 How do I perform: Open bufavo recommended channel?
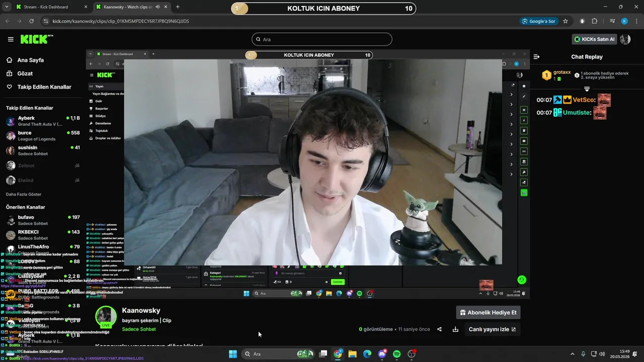tap(43, 220)
